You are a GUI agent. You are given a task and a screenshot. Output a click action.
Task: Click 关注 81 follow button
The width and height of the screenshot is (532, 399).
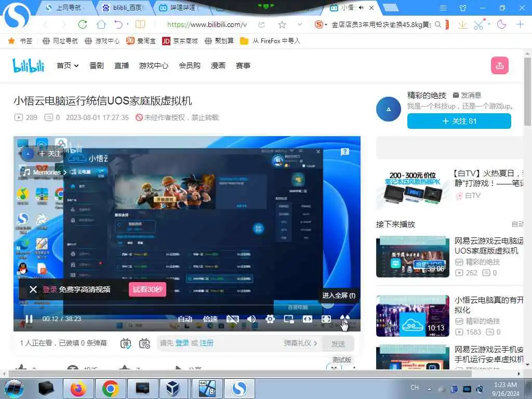[459, 121]
